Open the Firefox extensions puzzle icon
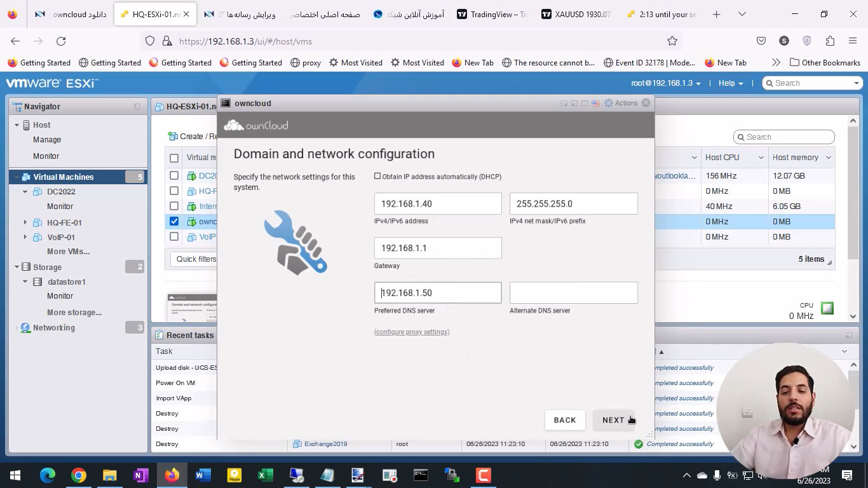The width and height of the screenshot is (868, 488). (830, 41)
